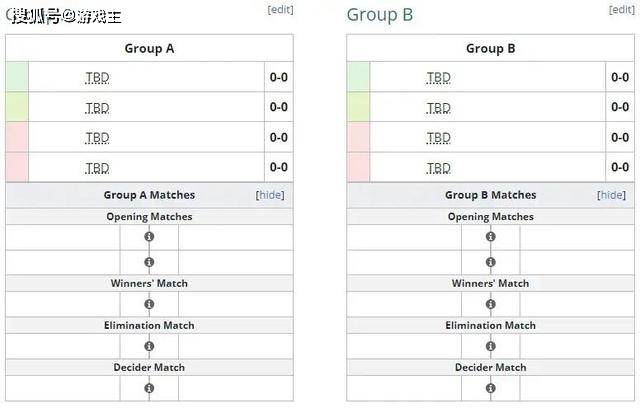
Task: Open info icon for second Group A opening match
Action: [149, 262]
